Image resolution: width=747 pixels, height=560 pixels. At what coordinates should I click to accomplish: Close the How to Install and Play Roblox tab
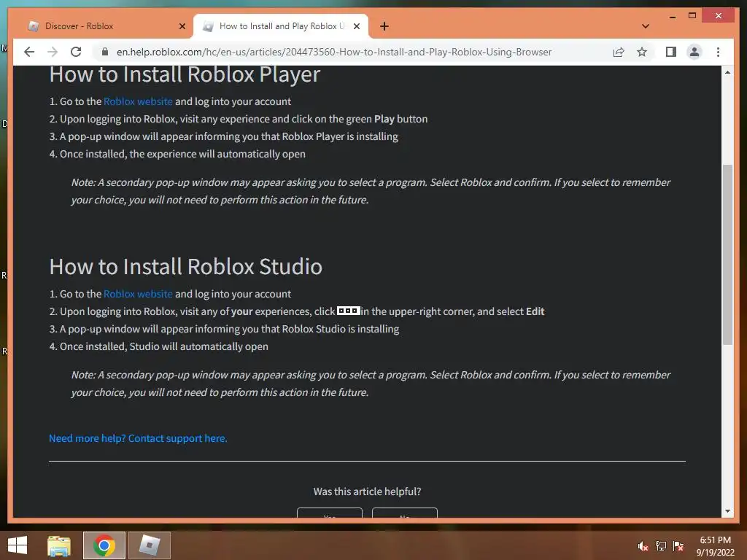pos(356,26)
